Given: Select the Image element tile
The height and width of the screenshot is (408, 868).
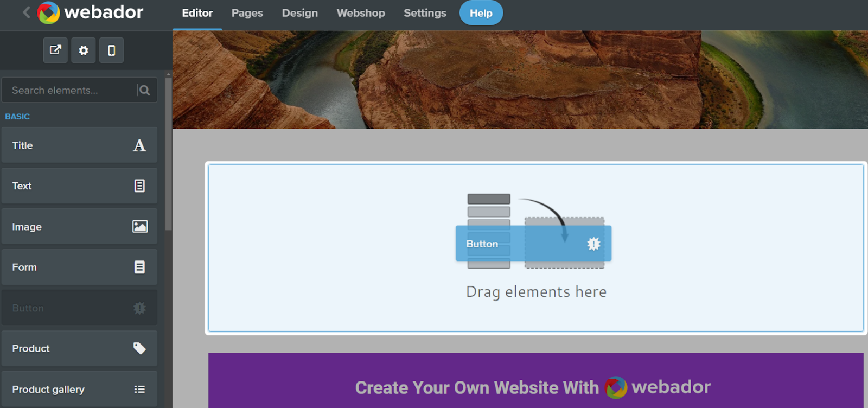Looking at the screenshot, I should pos(79,226).
